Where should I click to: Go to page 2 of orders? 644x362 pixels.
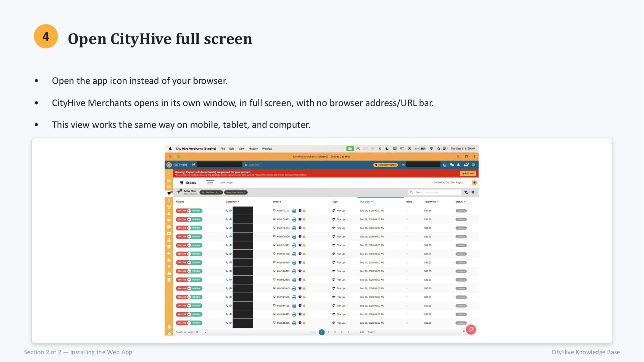328,332
